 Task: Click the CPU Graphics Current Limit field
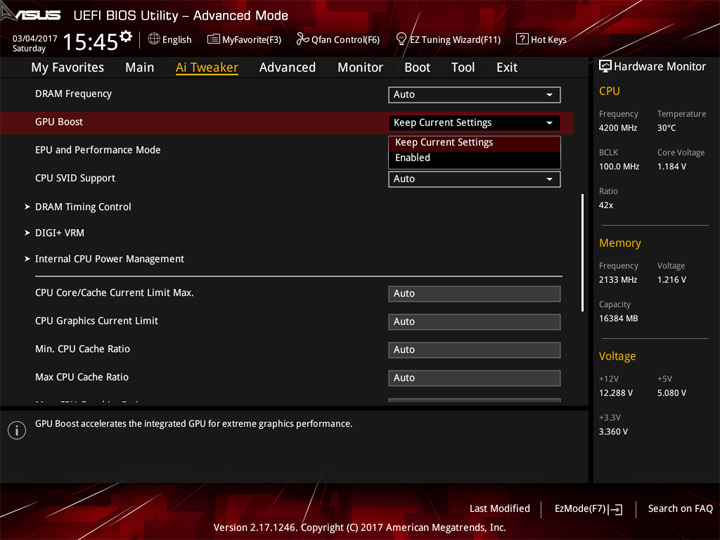(x=474, y=322)
